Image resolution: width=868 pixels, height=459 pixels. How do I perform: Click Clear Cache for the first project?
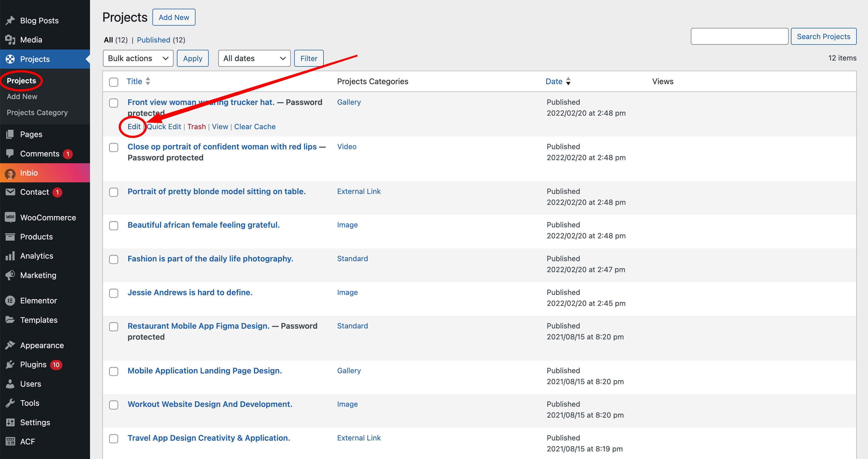(255, 127)
